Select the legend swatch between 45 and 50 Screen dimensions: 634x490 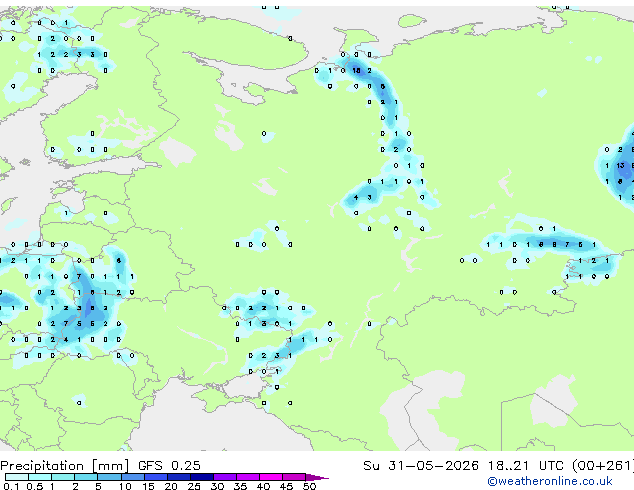[294, 477]
